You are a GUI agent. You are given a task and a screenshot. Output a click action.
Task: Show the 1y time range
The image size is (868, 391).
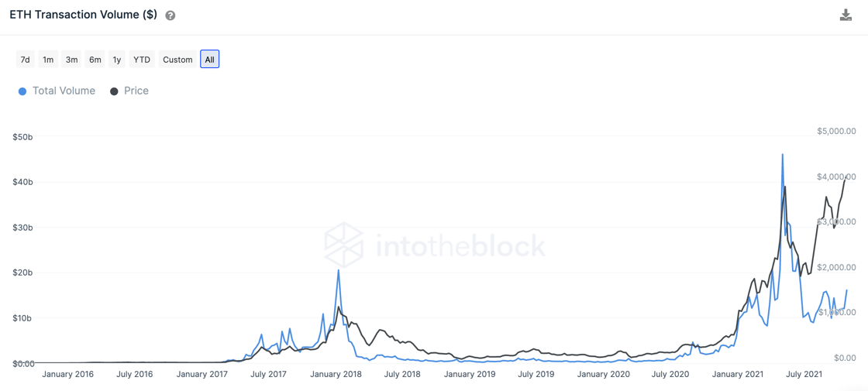(x=117, y=60)
